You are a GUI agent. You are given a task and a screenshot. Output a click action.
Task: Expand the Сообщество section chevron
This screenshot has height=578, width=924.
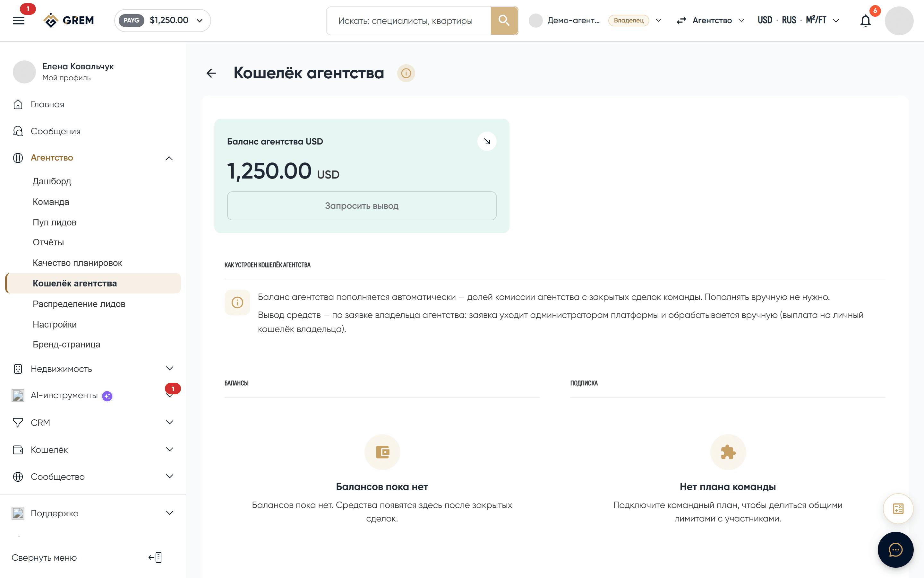[x=169, y=476]
